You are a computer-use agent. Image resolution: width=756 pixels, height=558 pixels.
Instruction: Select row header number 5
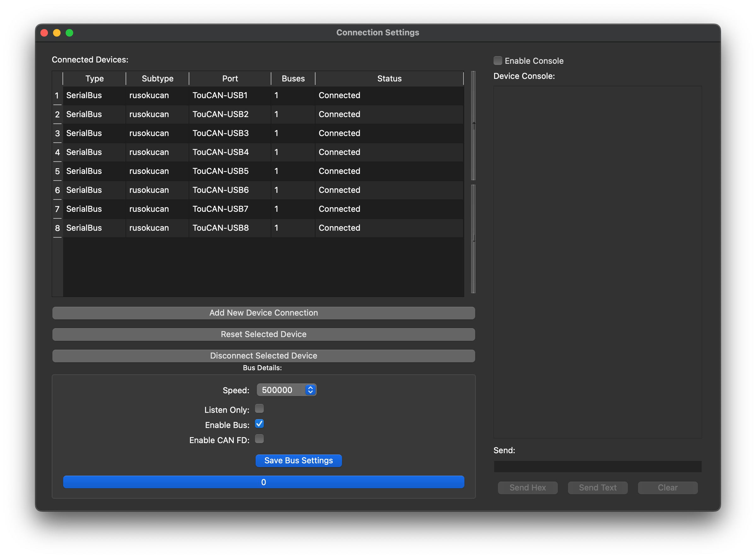[57, 171]
